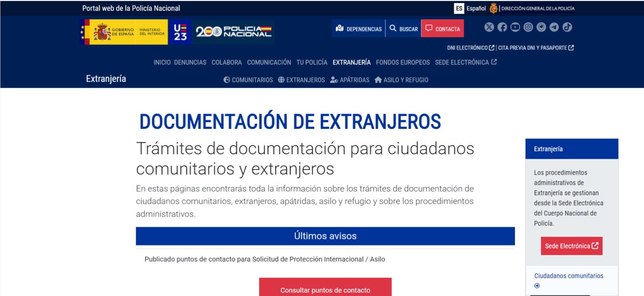Click the arrow icon under Ciudadanos comunitarios
644x296 pixels.
(537, 286)
